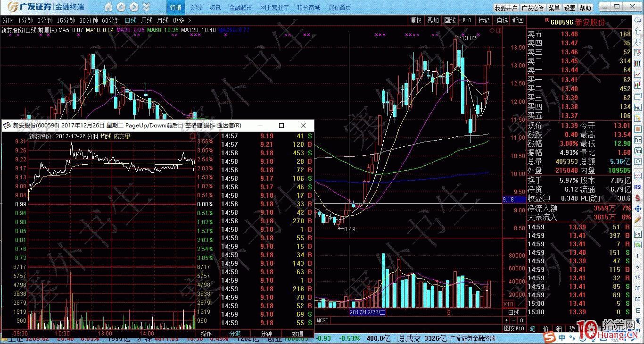The height and width of the screenshot is (344, 644).
Task: Click the up arrow icon in right sidebar
Action: (638, 32)
